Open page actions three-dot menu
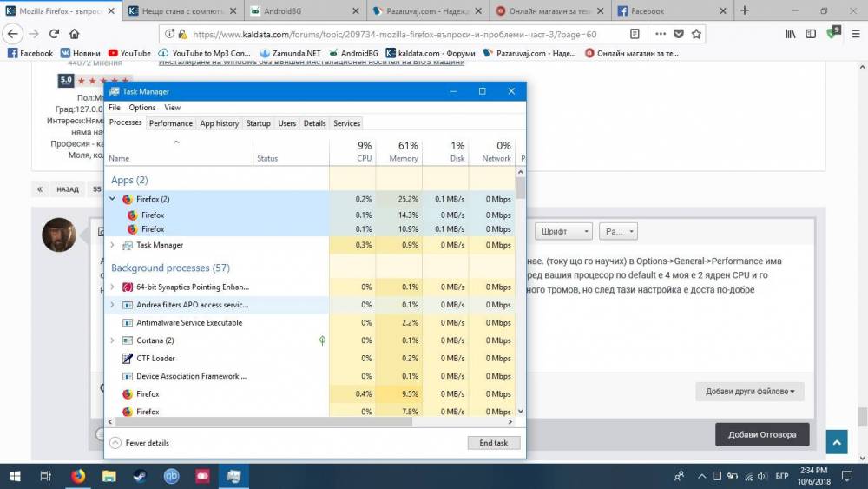 (x=660, y=34)
